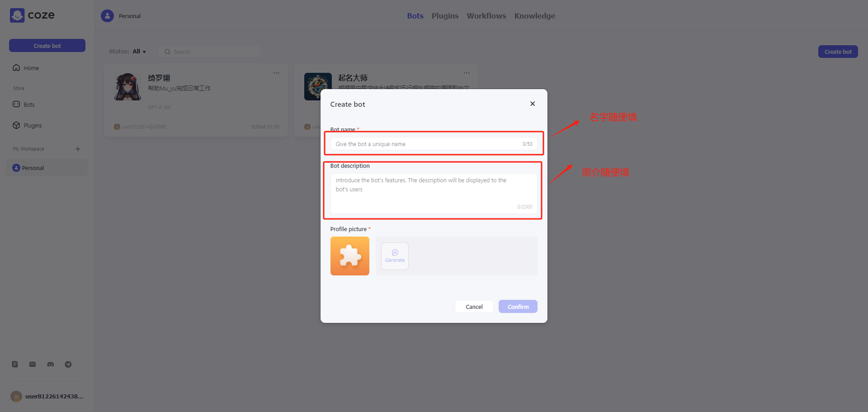Click the 起名大师 bot title
This screenshot has width=868, height=412.
click(x=353, y=78)
